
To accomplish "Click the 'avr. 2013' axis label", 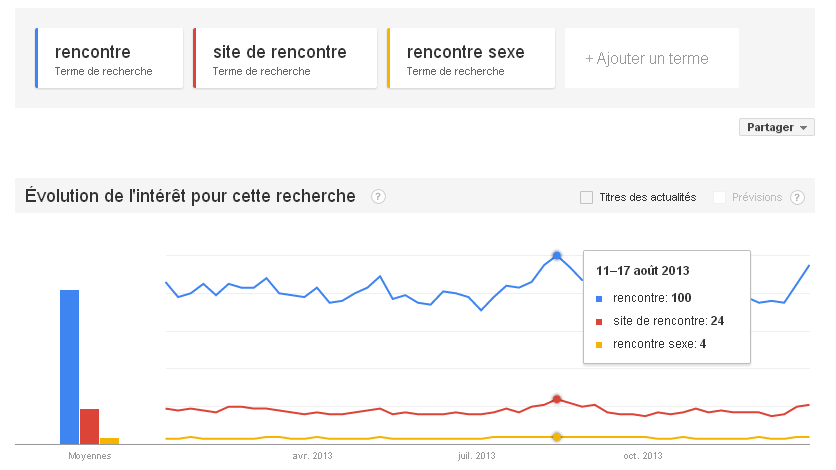I will click(312, 456).
